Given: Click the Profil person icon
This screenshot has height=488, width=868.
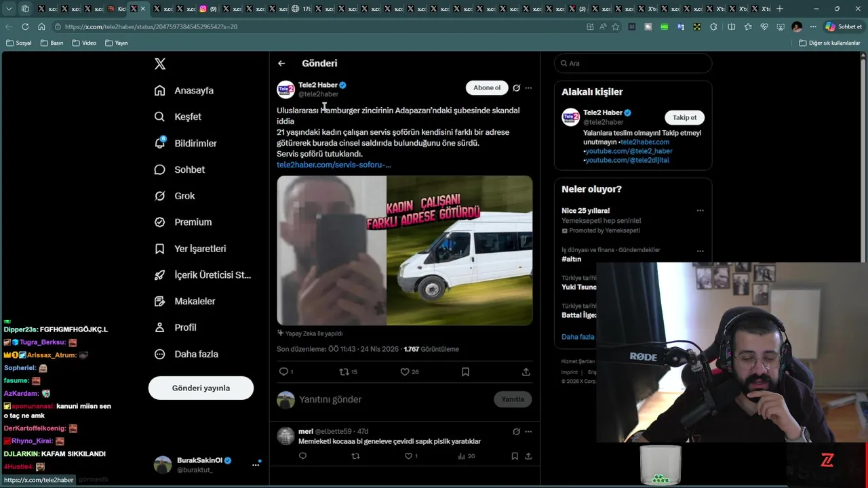Looking at the screenshot, I should [159, 327].
